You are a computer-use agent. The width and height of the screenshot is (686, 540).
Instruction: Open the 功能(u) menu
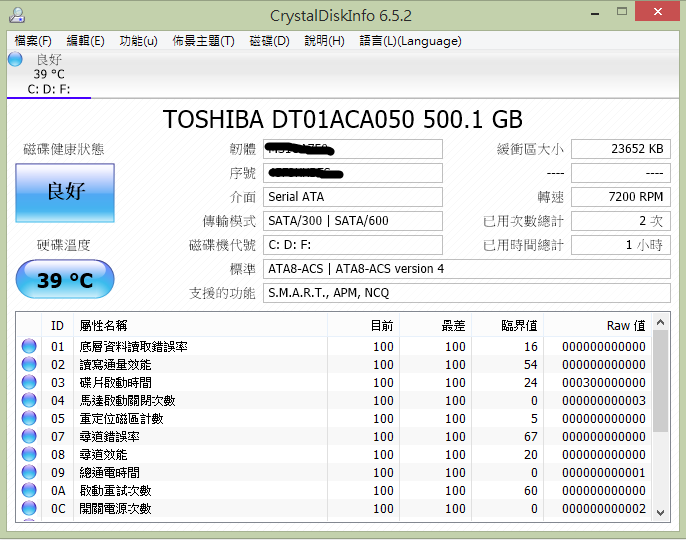click(138, 41)
